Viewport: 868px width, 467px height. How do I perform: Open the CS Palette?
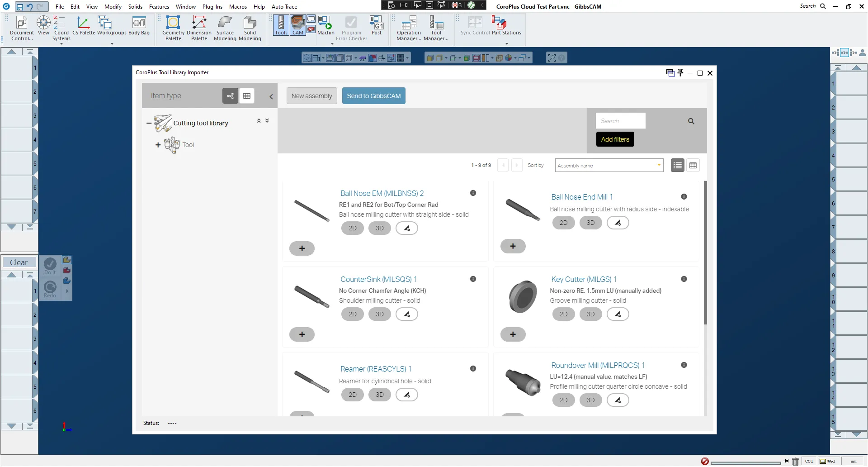pyautogui.click(x=84, y=25)
